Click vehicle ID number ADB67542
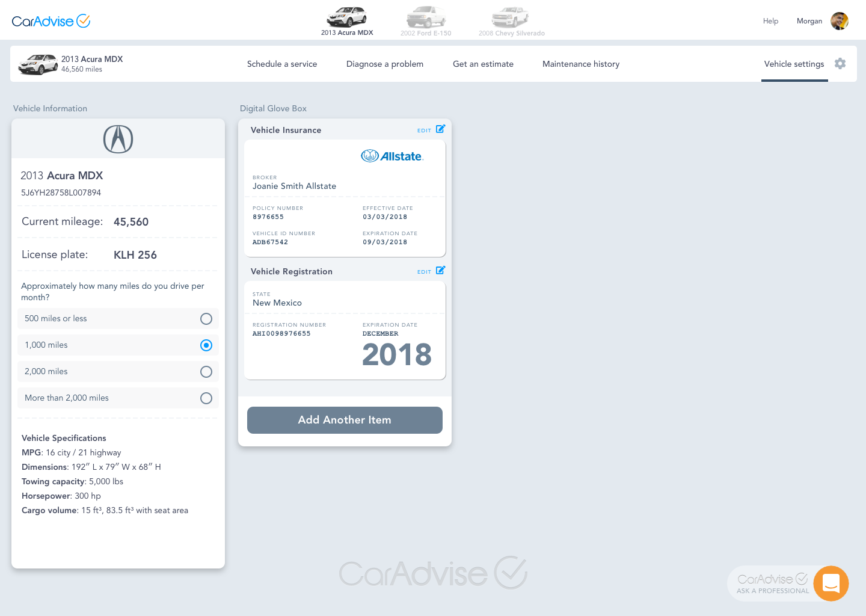This screenshot has width=866, height=616. pyautogui.click(x=270, y=242)
